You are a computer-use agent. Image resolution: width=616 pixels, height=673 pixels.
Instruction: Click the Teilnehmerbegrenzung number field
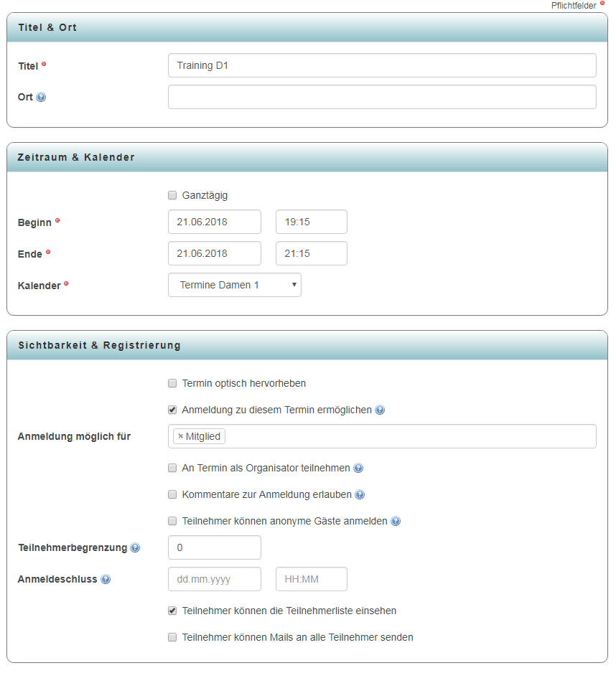click(x=215, y=547)
